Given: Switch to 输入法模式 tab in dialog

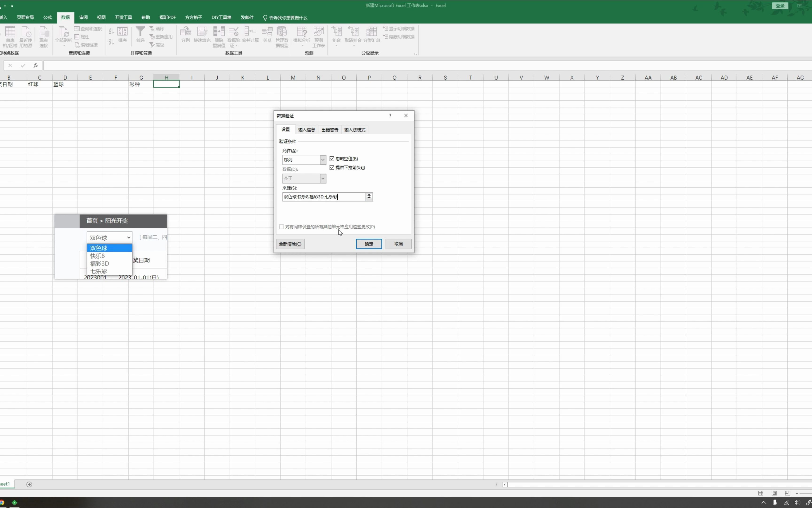Looking at the screenshot, I should [355, 130].
